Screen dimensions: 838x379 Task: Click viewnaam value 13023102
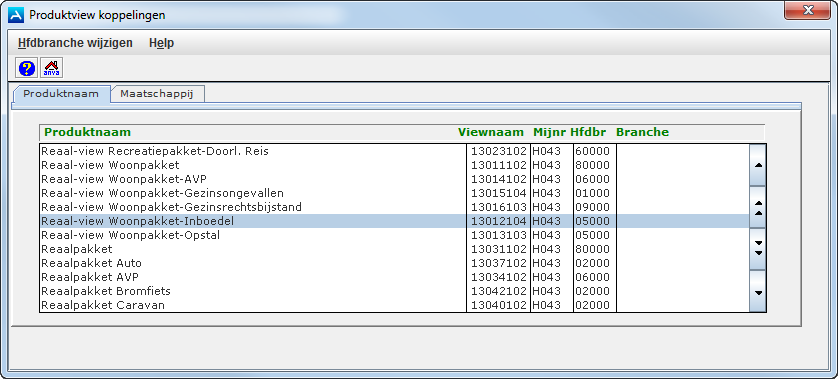tap(499, 151)
